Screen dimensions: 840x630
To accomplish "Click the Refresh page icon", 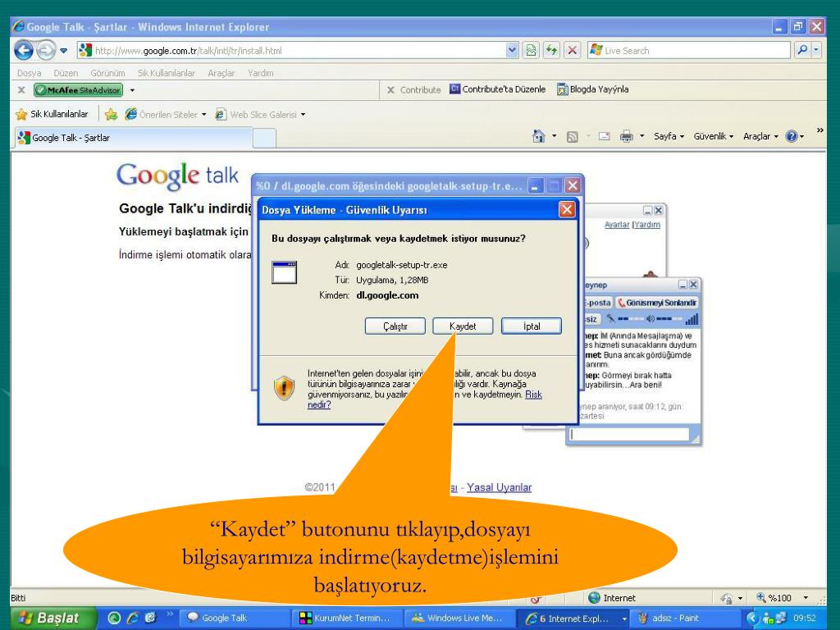I will coord(551,51).
